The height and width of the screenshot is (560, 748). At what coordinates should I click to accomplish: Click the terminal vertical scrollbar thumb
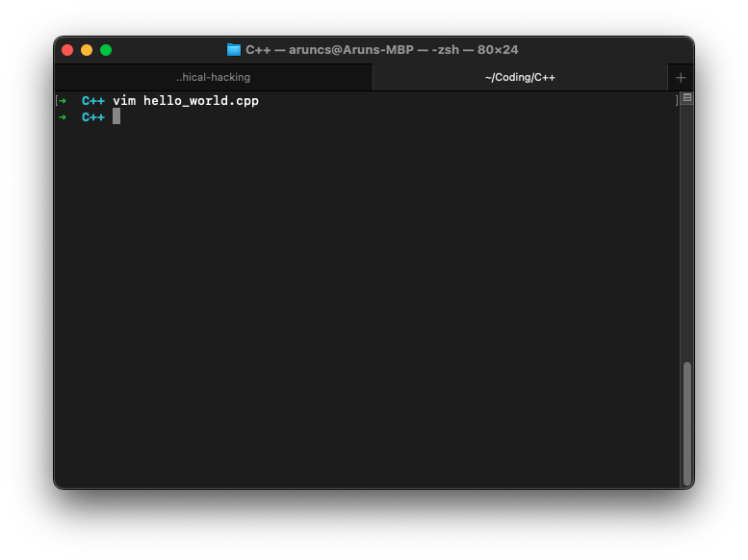click(687, 423)
